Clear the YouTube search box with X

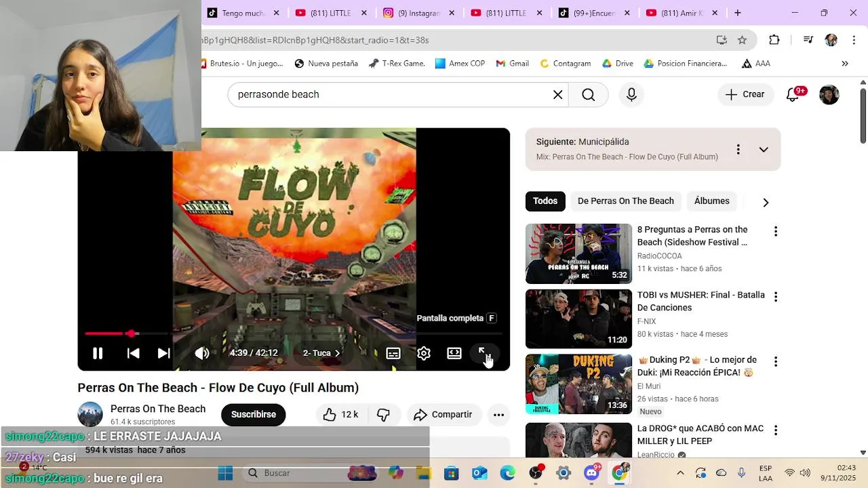pos(558,95)
